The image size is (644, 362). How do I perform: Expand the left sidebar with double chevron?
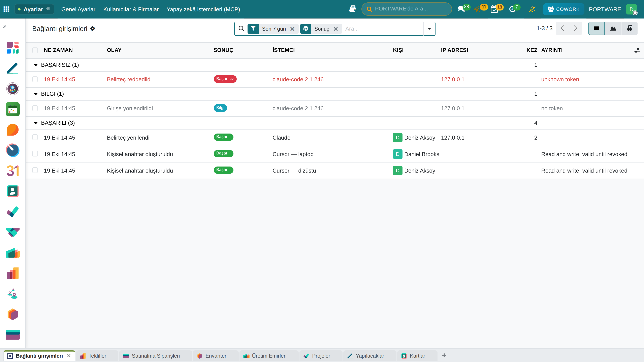(5, 26)
